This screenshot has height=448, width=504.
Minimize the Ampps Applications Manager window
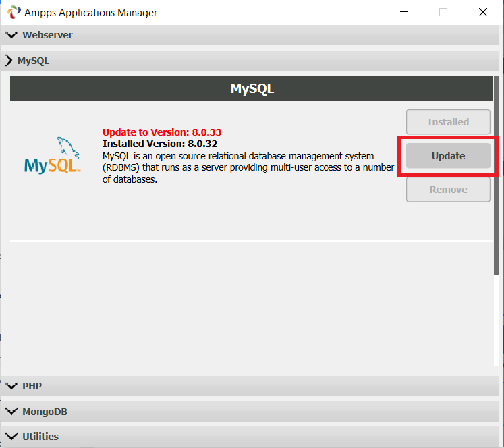(404, 12)
